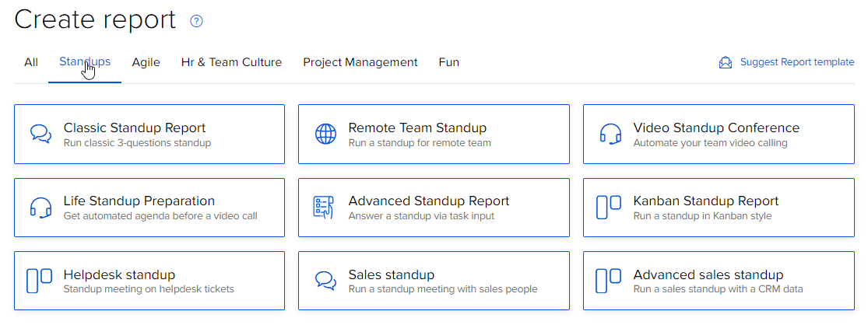This screenshot has width=868, height=325.
Task: Choose the Classic Standup Report title
Action: [x=135, y=128]
